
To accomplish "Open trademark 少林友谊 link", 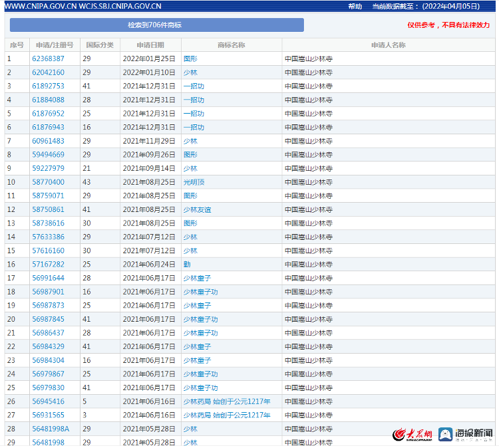I will tap(198, 209).
